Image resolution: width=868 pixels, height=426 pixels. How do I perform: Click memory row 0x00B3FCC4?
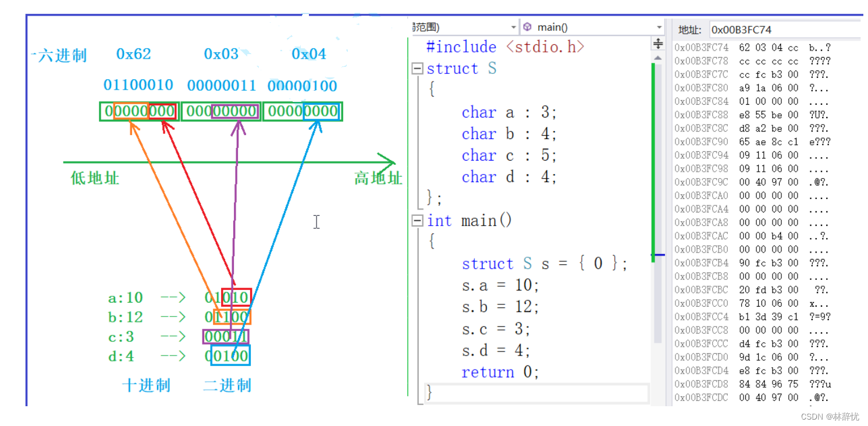click(752, 317)
